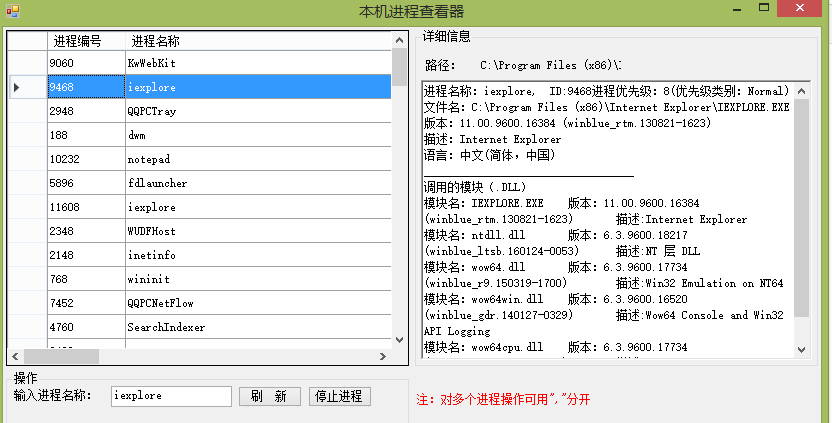The image size is (832, 423).
Task: Click details panel scroll down arrow
Action: [802, 350]
